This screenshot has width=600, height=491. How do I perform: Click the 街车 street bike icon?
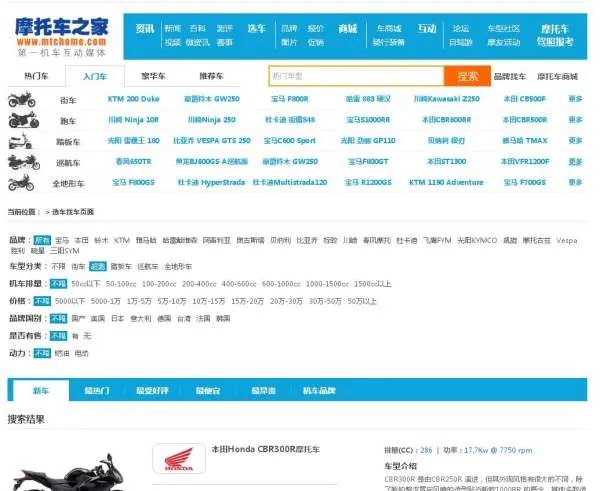click(22, 100)
